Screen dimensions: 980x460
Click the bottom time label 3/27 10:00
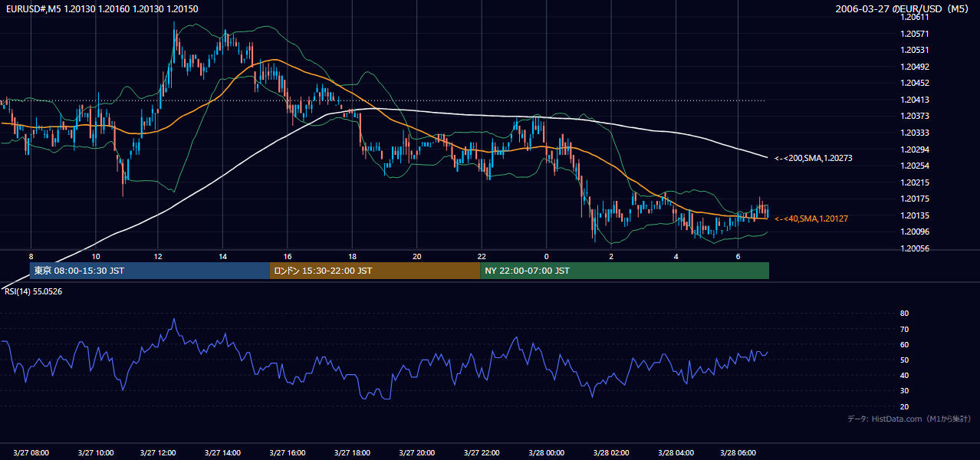pyautogui.click(x=95, y=452)
